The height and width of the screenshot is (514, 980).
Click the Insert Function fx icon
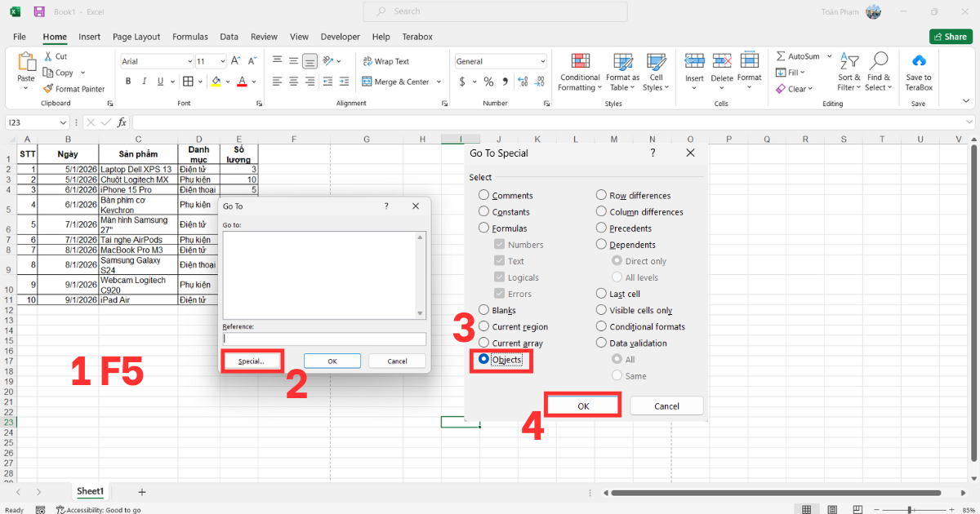[122, 122]
